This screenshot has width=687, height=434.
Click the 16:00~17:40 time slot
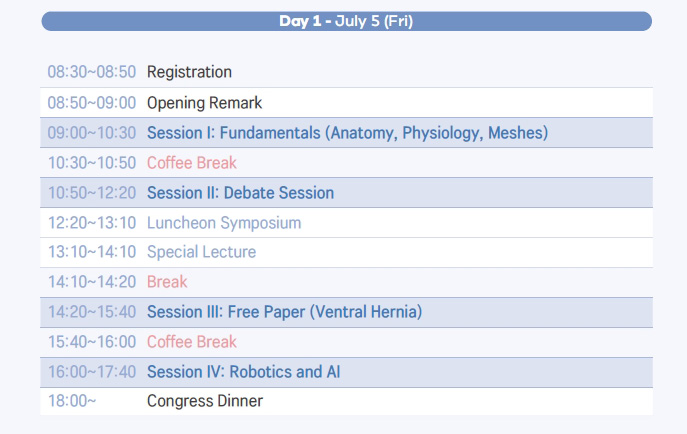[92, 372]
